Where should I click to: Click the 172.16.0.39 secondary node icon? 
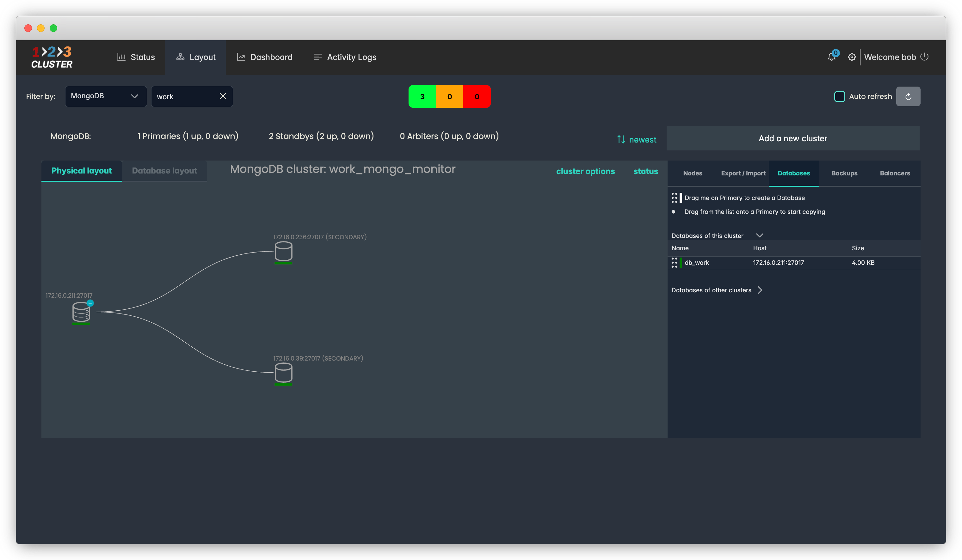click(283, 372)
